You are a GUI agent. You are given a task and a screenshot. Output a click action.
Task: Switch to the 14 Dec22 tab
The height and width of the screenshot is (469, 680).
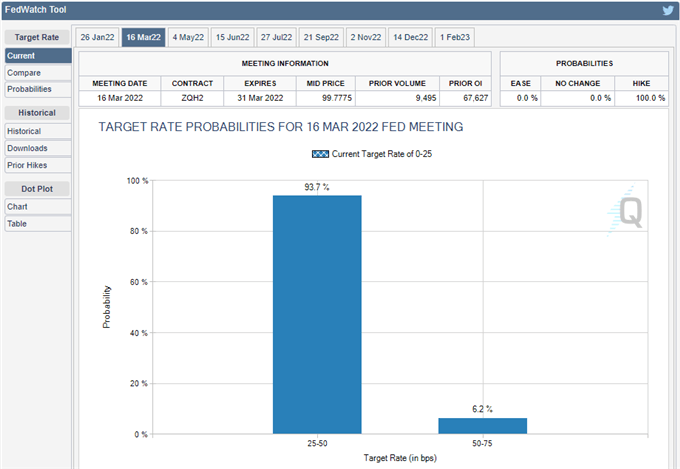point(410,37)
